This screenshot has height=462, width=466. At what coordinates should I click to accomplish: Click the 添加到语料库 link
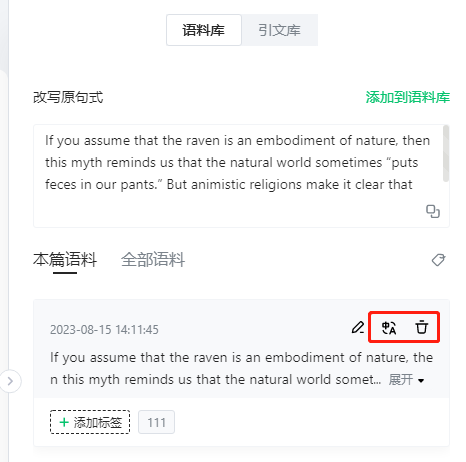[408, 97]
